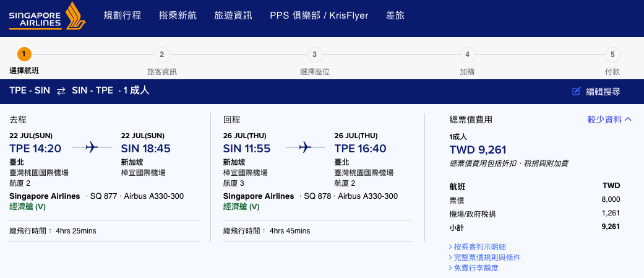
Task: Open the 規劃行程 menu
Action: point(122,15)
